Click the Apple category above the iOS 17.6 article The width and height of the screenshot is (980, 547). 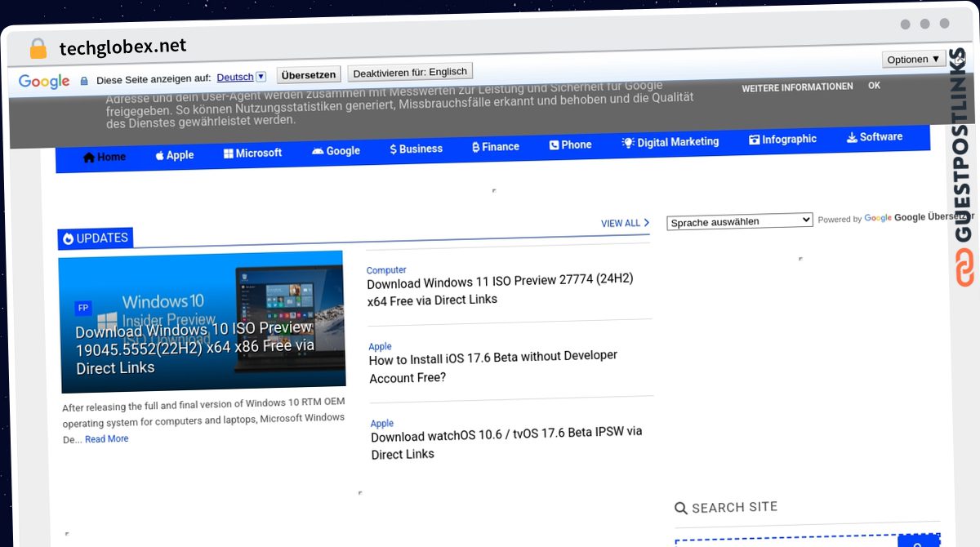point(380,347)
